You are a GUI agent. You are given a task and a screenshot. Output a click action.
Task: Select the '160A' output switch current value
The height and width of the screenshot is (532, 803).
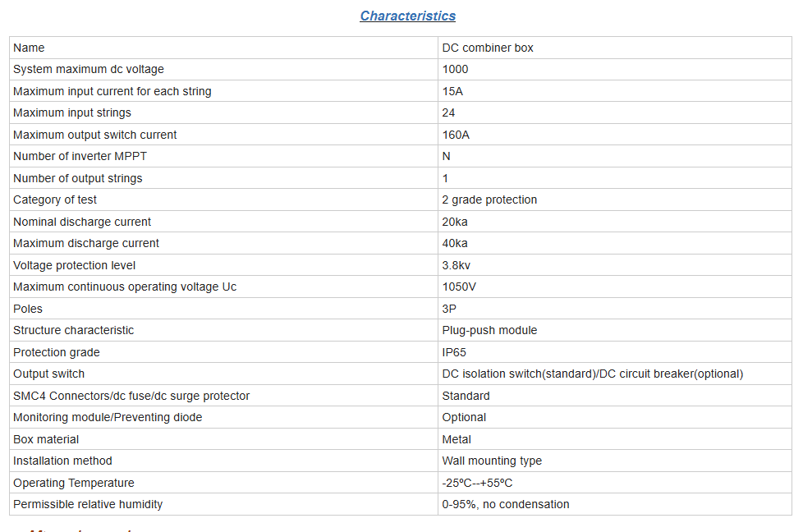(456, 135)
